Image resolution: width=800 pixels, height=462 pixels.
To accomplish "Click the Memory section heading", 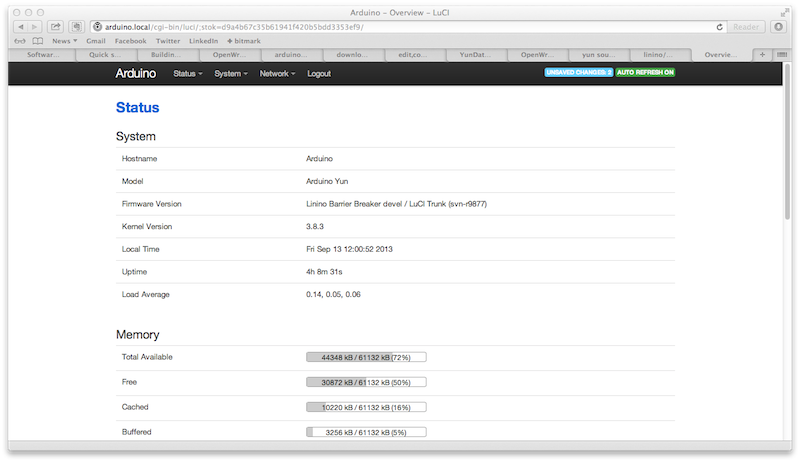I will point(138,335).
